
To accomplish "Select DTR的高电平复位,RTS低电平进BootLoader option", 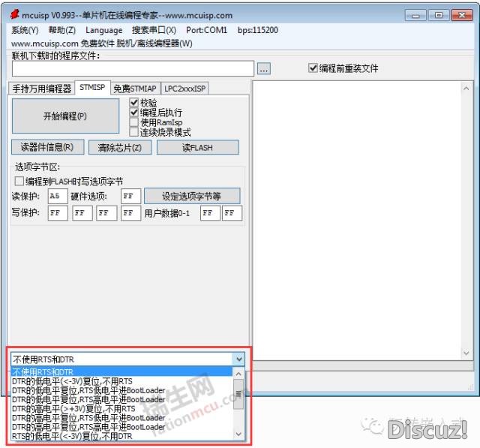I will [121, 418].
